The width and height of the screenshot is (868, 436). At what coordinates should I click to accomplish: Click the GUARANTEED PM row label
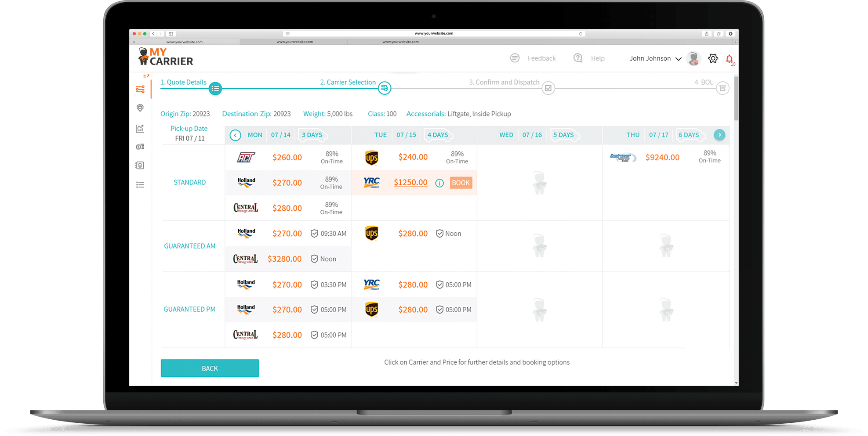coord(189,309)
